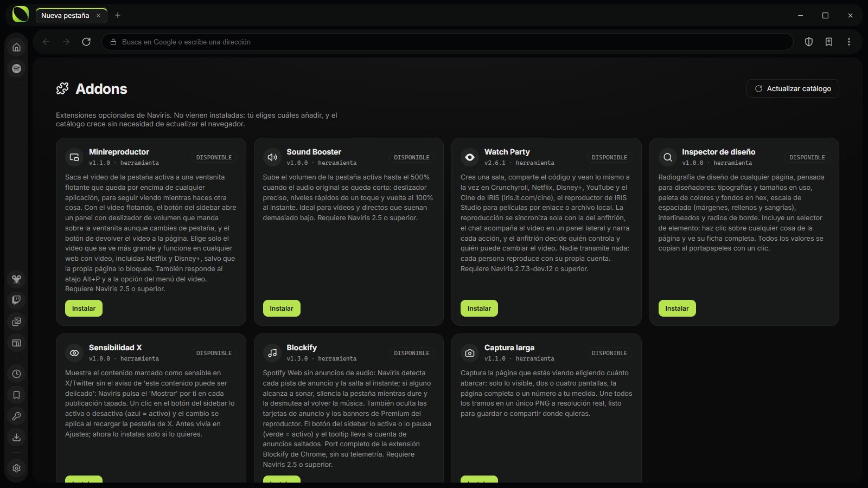Image resolution: width=868 pixels, height=488 pixels.
Task: Click the v2.6.1 version label on Watch Party
Action: (x=495, y=163)
